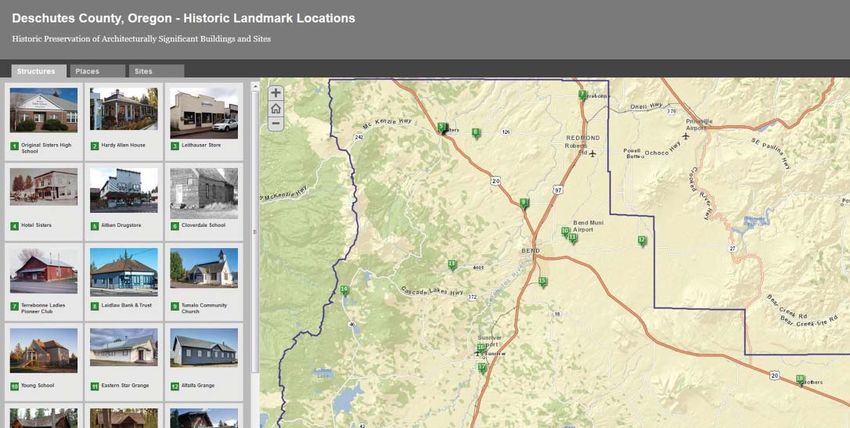Select map marker 11 near Bend Muni Airport
The height and width of the screenshot is (428, 850).
click(573, 238)
